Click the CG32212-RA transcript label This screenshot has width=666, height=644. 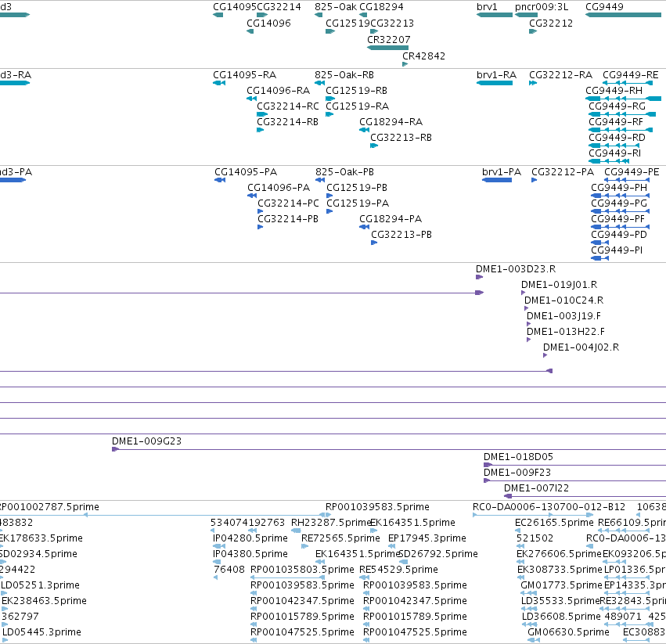[x=560, y=75]
